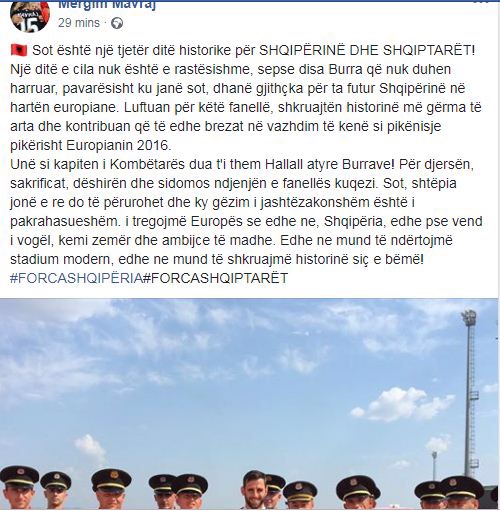Open Mergim Mavraj's profile picture
500x511 pixels.
(30, 15)
